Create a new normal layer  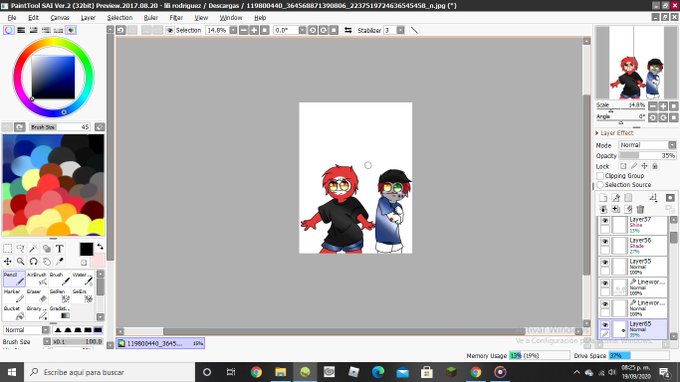click(603, 198)
